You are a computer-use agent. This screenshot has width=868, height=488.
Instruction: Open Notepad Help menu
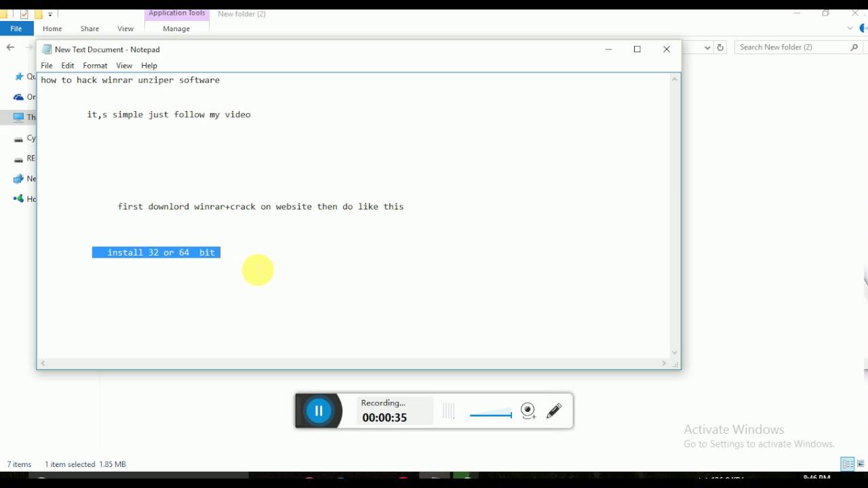pyautogui.click(x=149, y=66)
